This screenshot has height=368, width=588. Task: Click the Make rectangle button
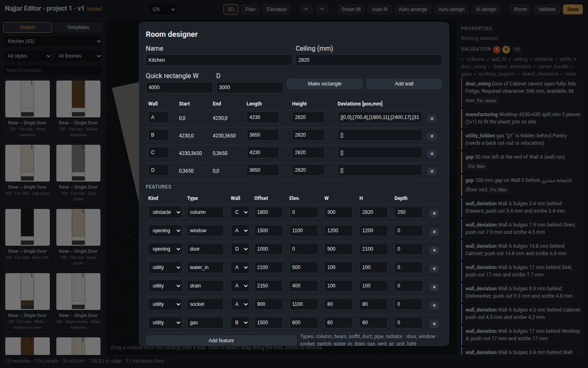325,84
